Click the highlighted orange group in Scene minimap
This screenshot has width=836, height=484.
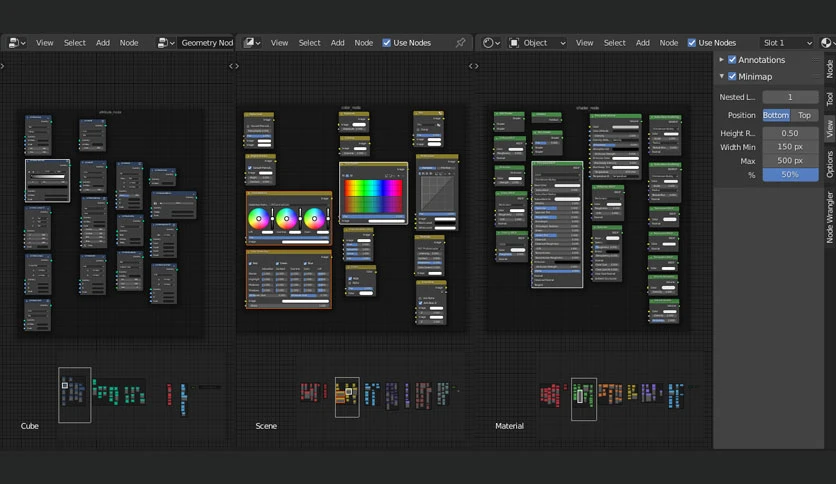point(347,397)
